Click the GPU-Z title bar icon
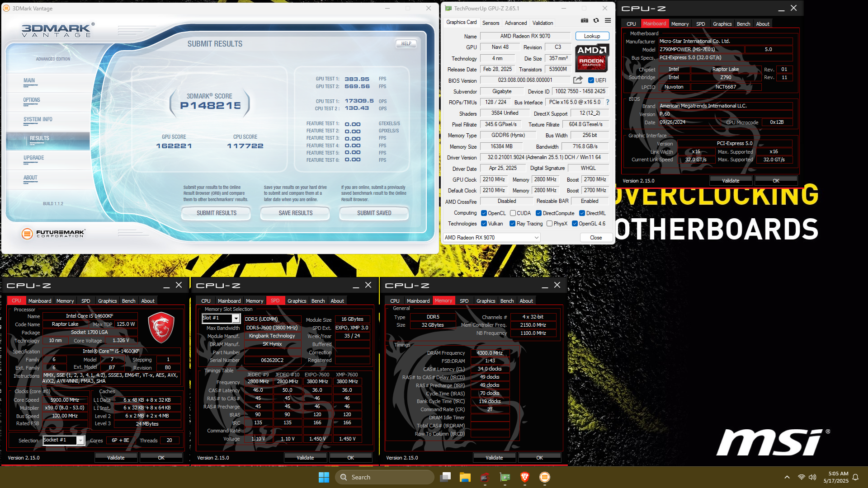The width and height of the screenshot is (868, 488). [x=448, y=8]
